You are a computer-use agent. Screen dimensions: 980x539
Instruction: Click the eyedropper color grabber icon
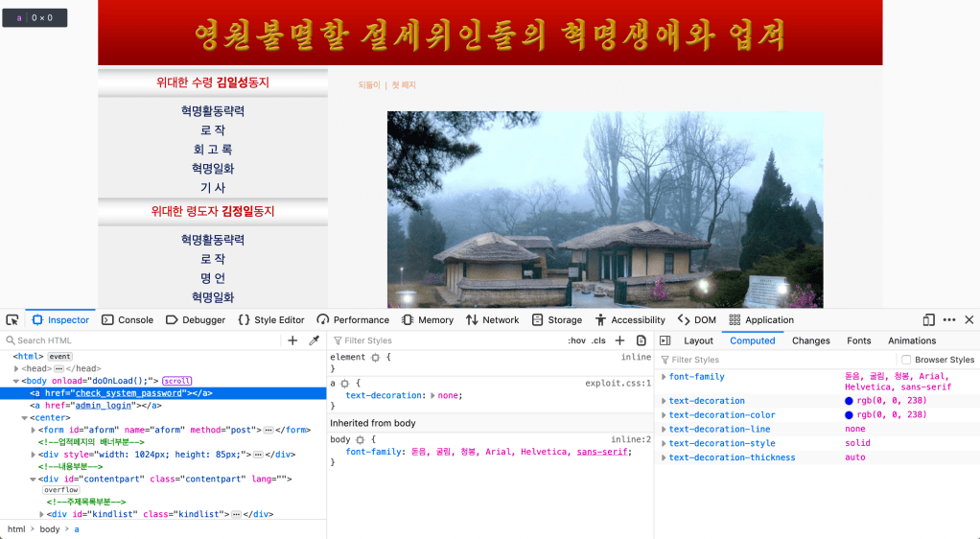pos(314,340)
